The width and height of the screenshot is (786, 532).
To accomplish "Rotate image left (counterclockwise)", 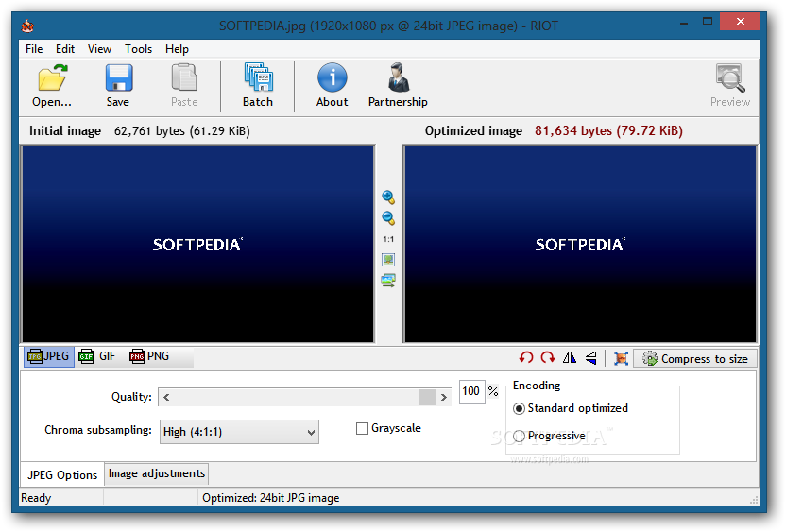I will 526,357.
